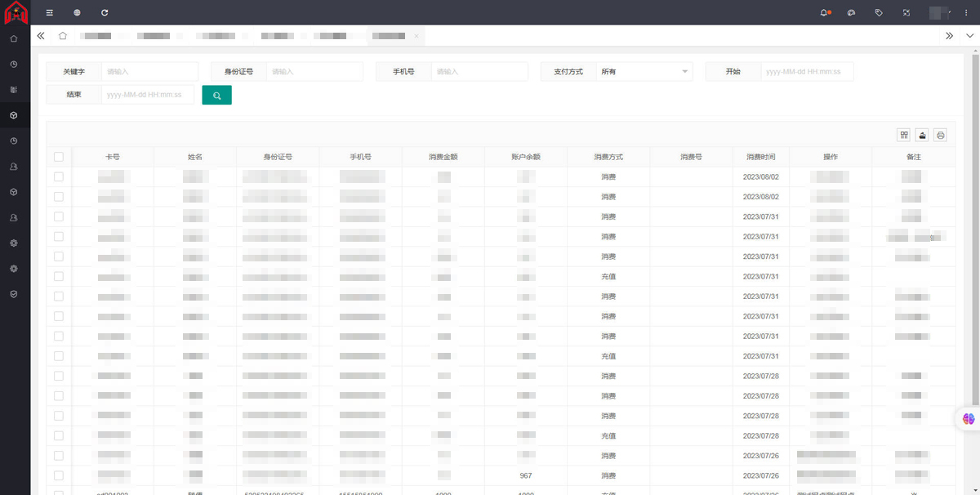980x495 pixels.
Task: Collapse the sidebar with the menu icon
Action: pyautogui.click(x=50, y=12)
